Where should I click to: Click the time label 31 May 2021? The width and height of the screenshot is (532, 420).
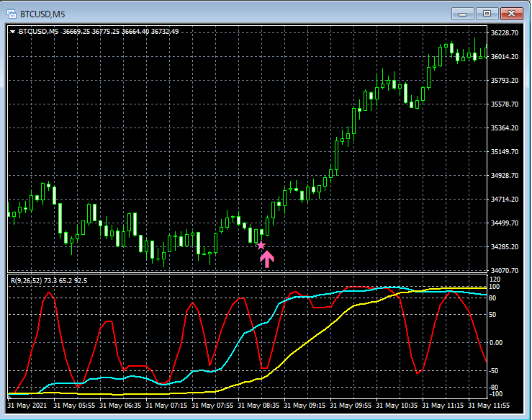(x=27, y=406)
